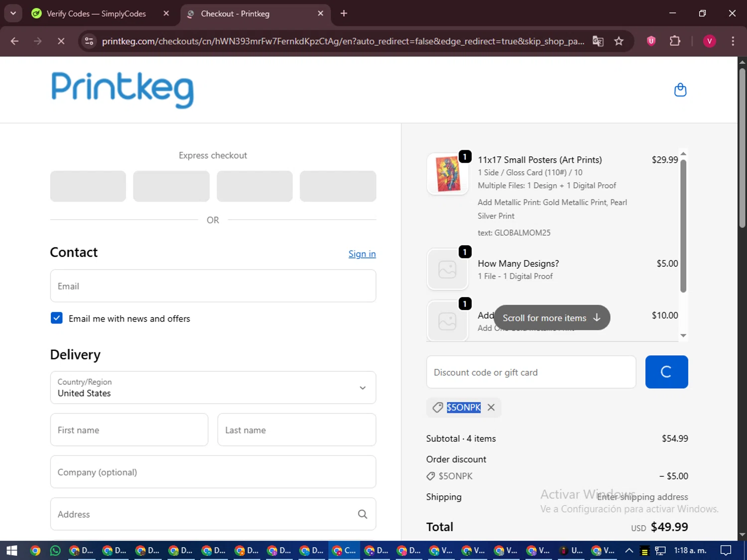
Task: Open the Windows Start menu
Action: (11, 550)
